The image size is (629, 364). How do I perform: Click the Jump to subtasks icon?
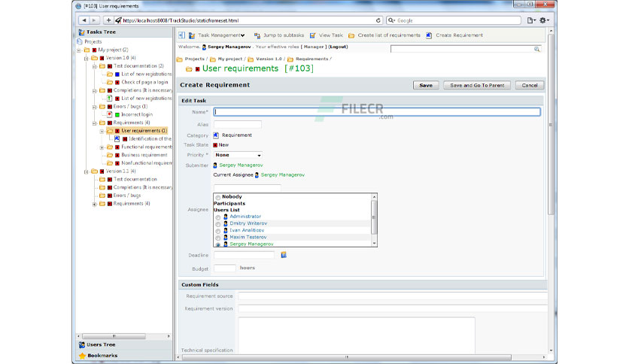pyautogui.click(x=257, y=35)
